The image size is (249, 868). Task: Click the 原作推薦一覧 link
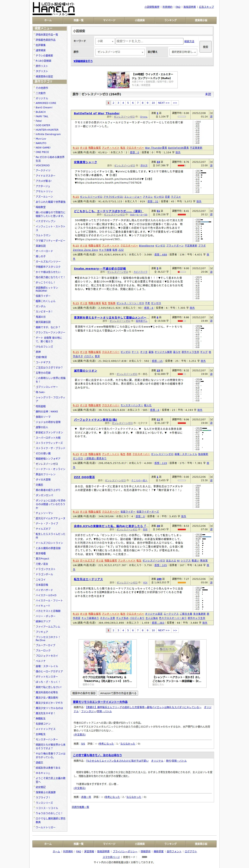click(x=80, y=807)
